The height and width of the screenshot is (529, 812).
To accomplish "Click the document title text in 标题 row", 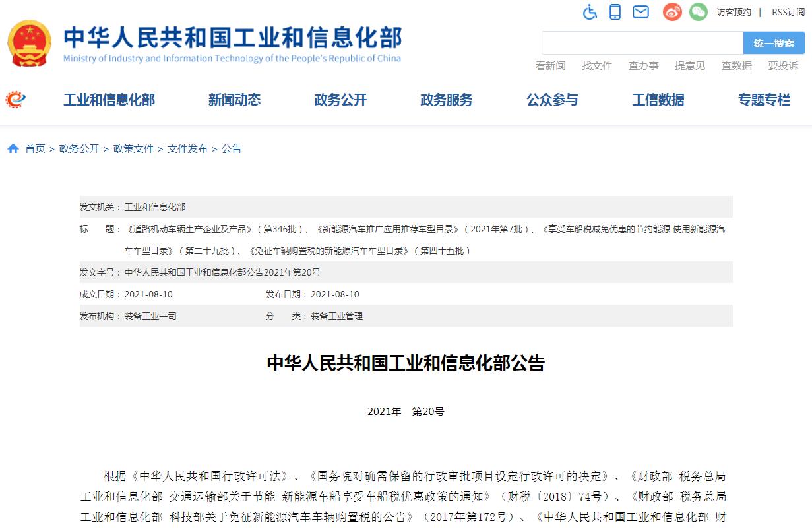I will [425, 240].
